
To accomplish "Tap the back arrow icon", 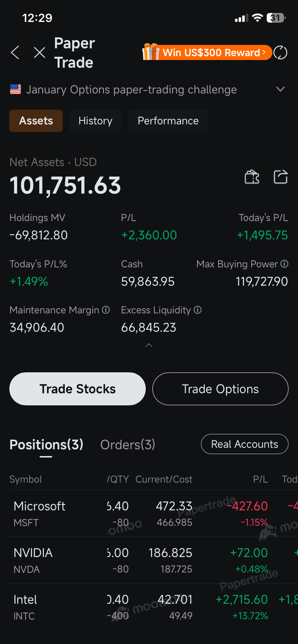I will pyautogui.click(x=15, y=53).
